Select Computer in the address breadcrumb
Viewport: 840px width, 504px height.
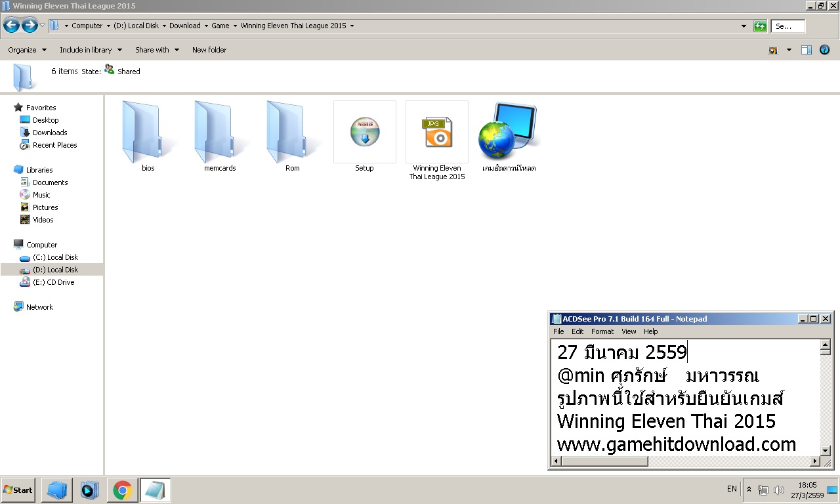click(87, 26)
